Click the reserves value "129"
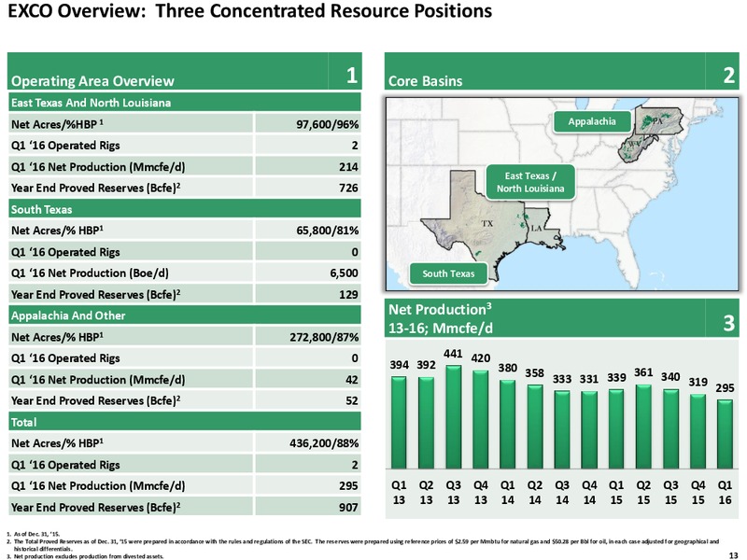The width and height of the screenshot is (747, 560). click(x=348, y=295)
